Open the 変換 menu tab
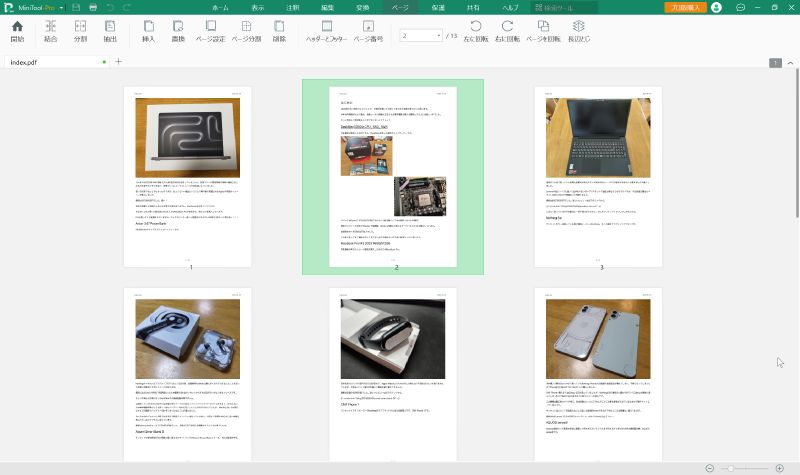This screenshot has width=800, height=475. [x=362, y=8]
